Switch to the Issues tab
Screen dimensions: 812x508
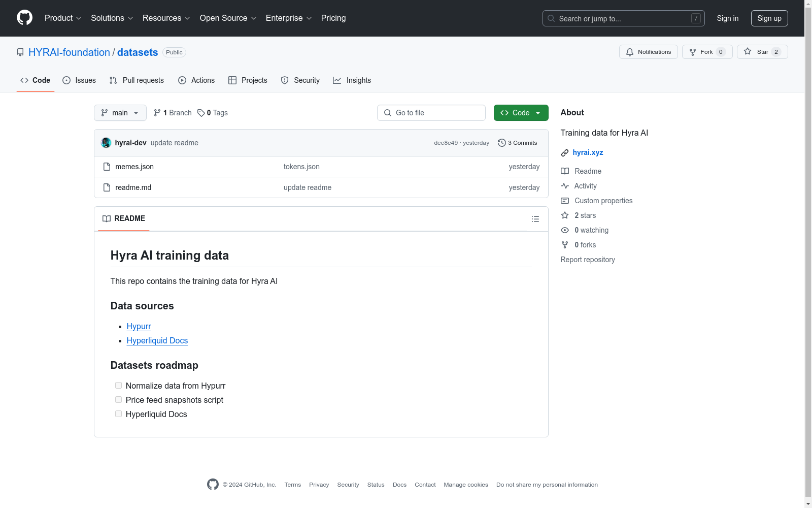click(79, 80)
